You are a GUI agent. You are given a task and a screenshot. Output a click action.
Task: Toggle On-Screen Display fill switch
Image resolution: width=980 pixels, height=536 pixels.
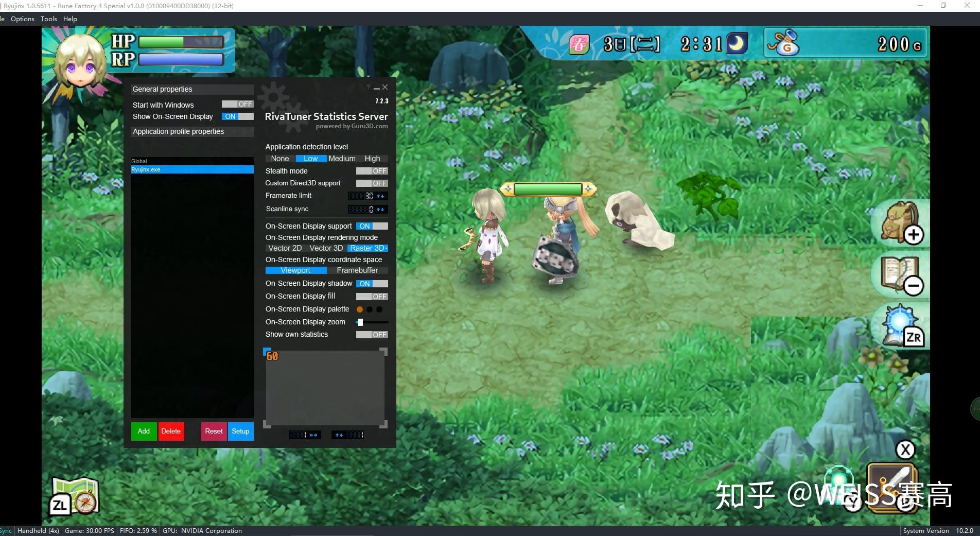372,297
